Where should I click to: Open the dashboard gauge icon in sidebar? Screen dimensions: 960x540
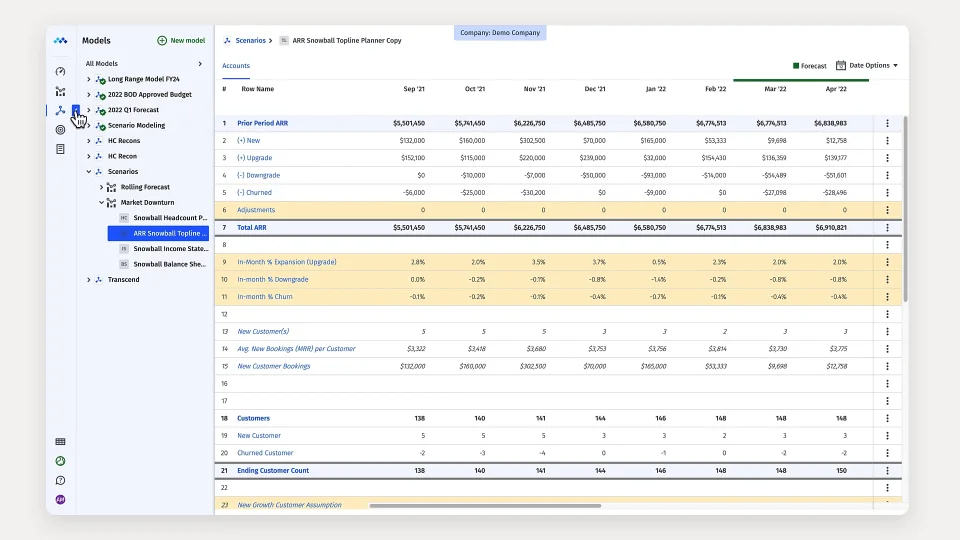pos(60,72)
